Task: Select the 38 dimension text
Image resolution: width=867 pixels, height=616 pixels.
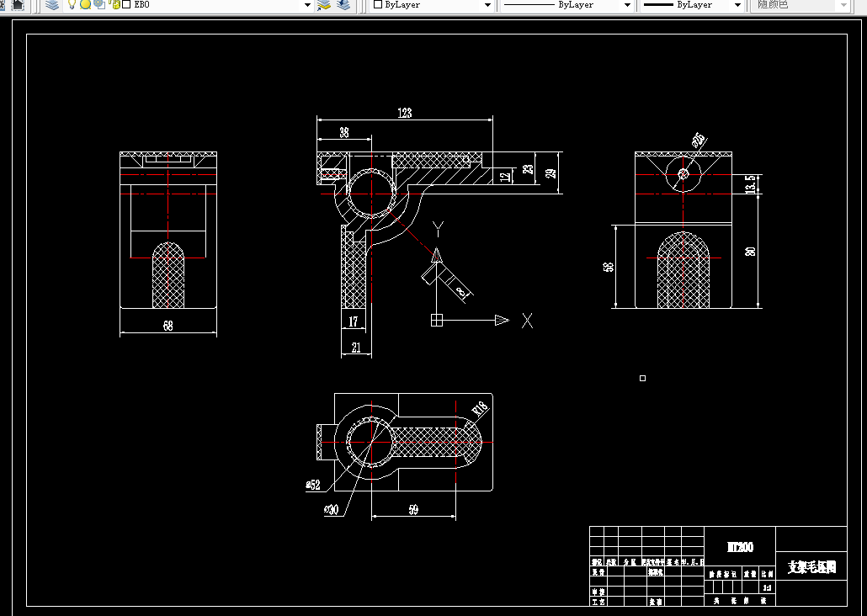Action: point(344,133)
